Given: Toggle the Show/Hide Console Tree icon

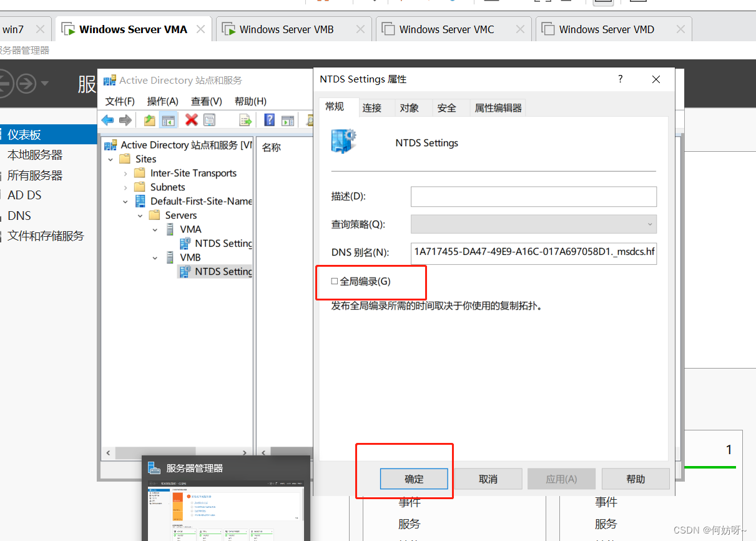Looking at the screenshot, I should 169,120.
